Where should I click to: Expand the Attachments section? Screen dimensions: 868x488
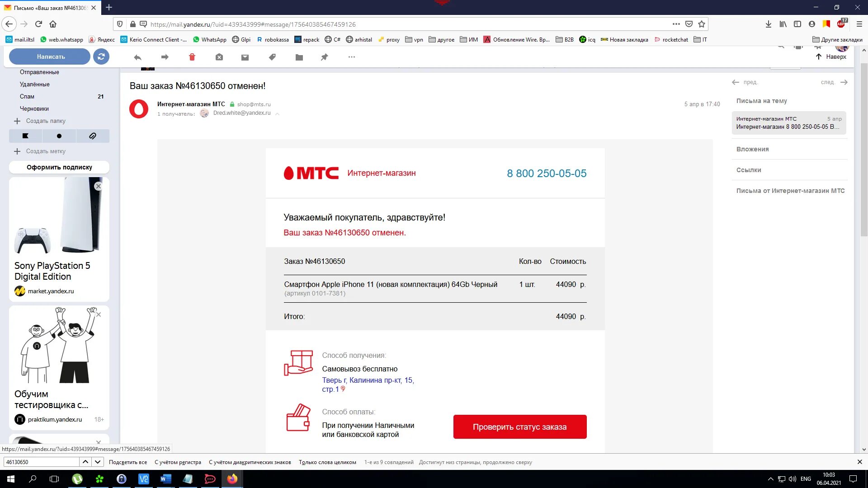coord(752,149)
